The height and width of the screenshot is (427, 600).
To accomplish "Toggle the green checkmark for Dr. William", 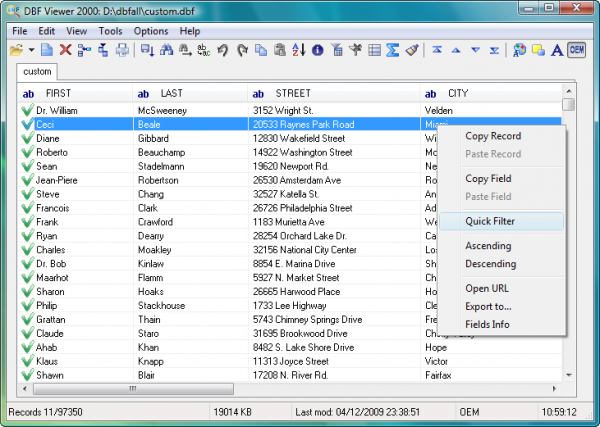I will pyautogui.click(x=26, y=110).
